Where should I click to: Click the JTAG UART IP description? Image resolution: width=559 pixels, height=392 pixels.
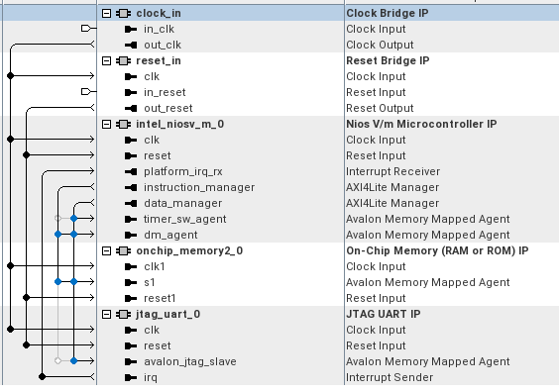click(384, 315)
